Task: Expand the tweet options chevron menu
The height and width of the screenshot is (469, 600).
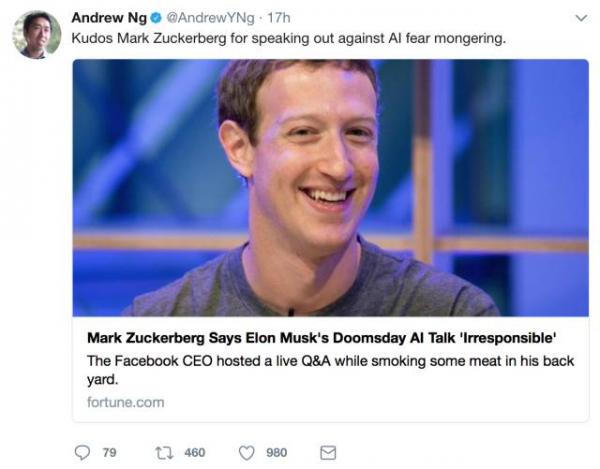Action: (581, 18)
